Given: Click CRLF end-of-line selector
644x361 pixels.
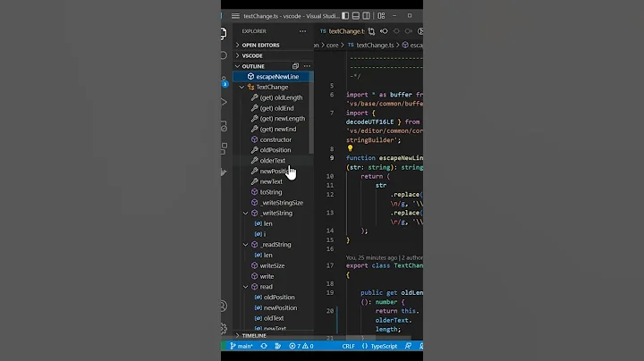Looking at the screenshot, I should click(x=348, y=346).
